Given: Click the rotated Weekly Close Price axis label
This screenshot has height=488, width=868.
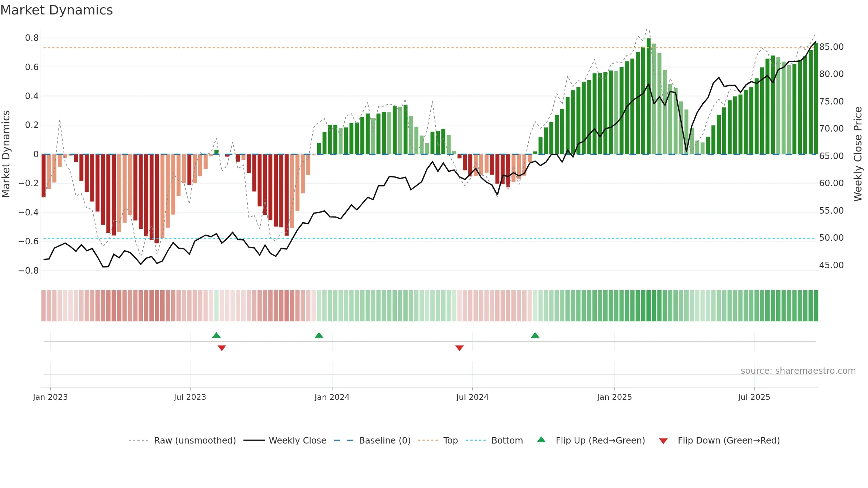Looking at the screenshot, I should coord(858,154).
